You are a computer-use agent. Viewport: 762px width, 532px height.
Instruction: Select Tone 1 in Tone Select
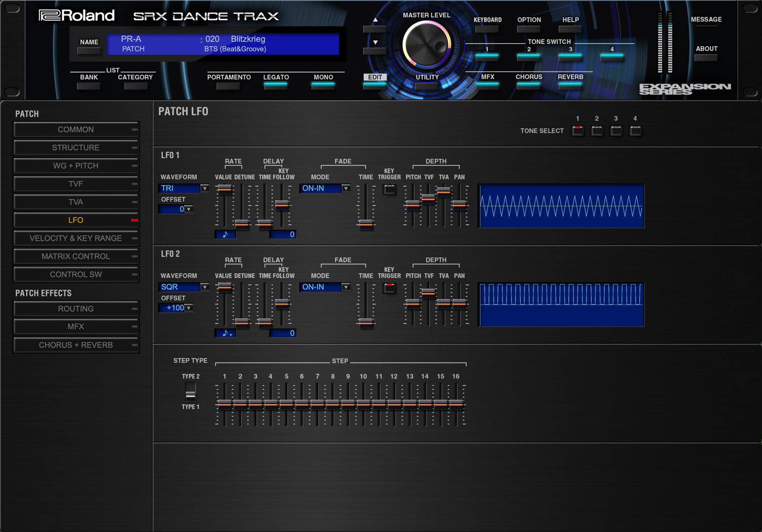pos(577,131)
